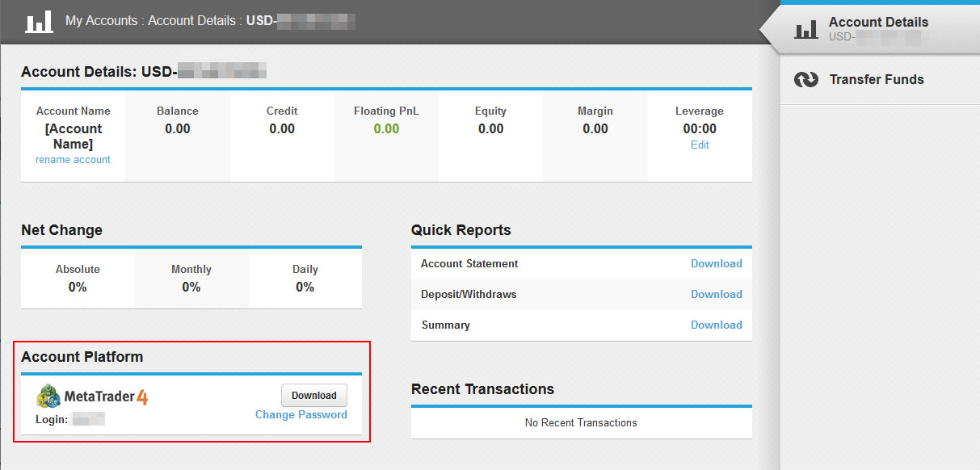Screen dimensions: 980x470
Task: Go to My Accounts in the breadcrumb
Action: (101, 21)
